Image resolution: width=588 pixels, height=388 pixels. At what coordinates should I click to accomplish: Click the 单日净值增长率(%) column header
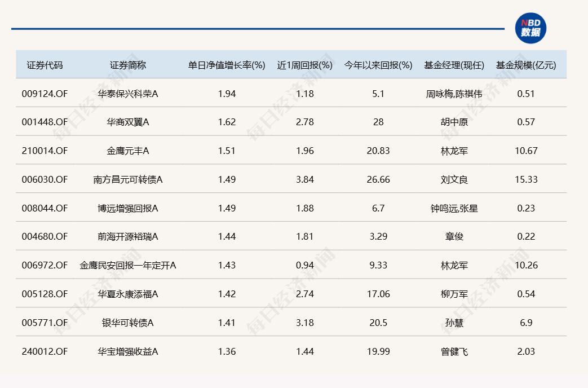point(227,65)
